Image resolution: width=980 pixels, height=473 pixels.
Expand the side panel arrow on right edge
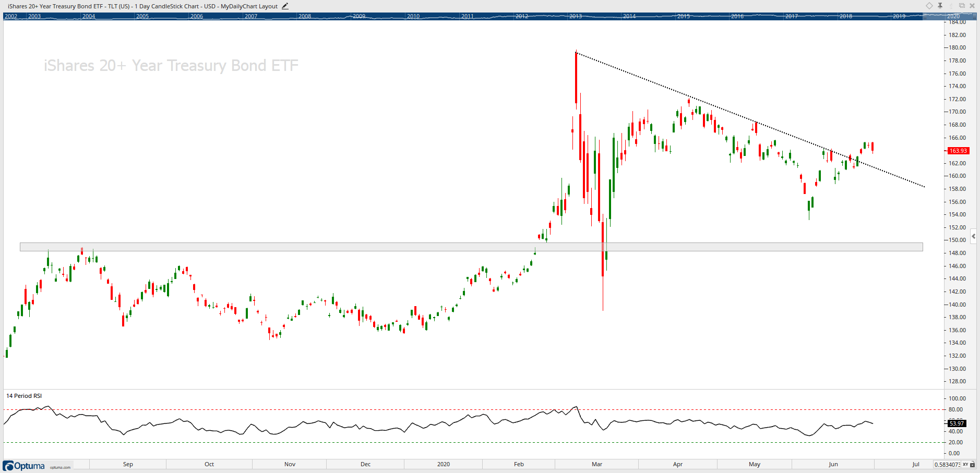click(974, 236)
